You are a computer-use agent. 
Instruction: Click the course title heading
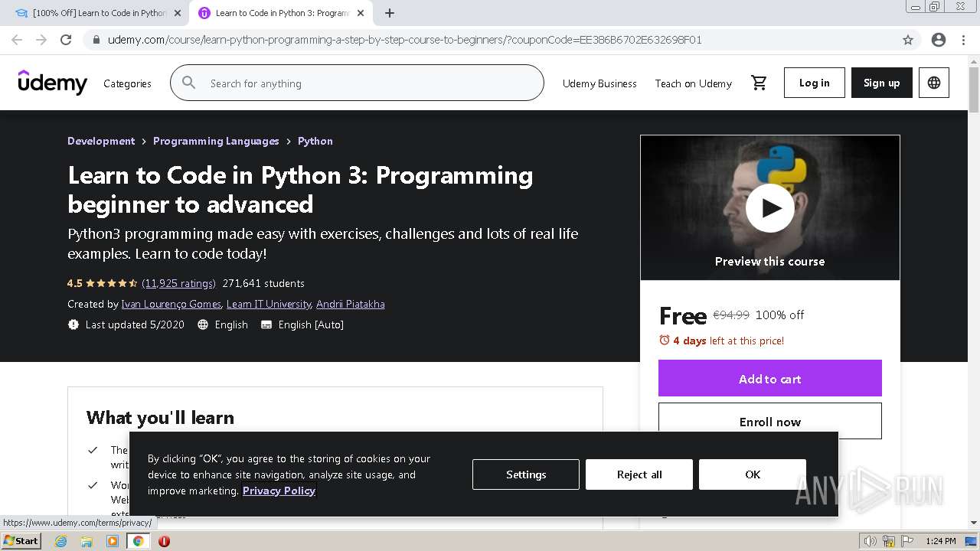pos(300,190)
